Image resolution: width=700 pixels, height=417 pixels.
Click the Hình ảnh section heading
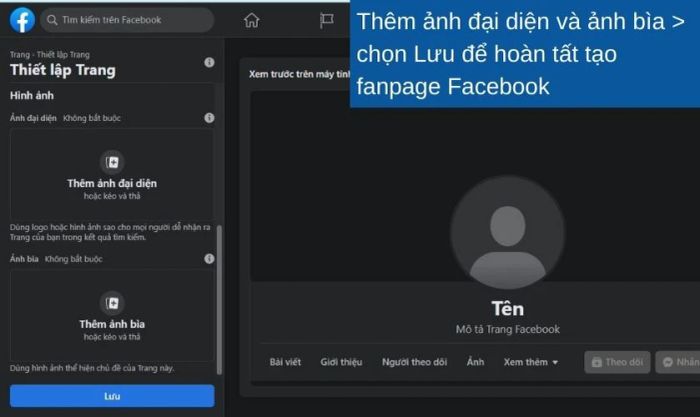pos(32,96)
